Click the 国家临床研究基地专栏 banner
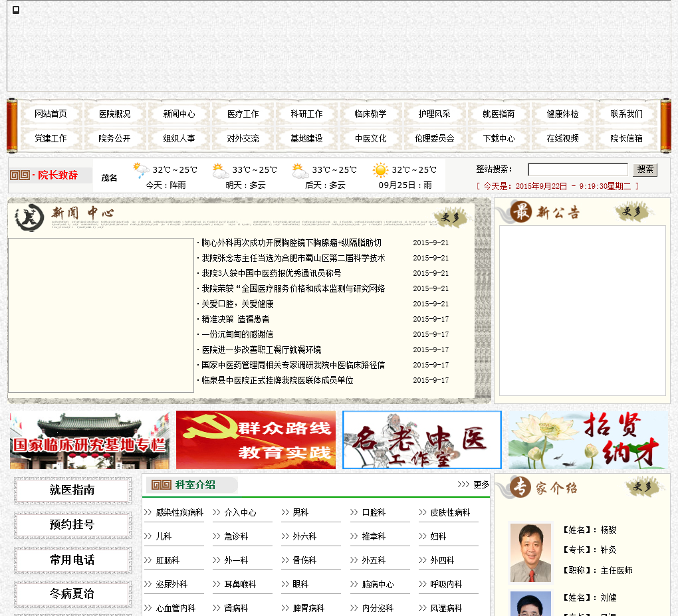The width and height of the screenshot is (678, 616). click(x=90, y=440)
